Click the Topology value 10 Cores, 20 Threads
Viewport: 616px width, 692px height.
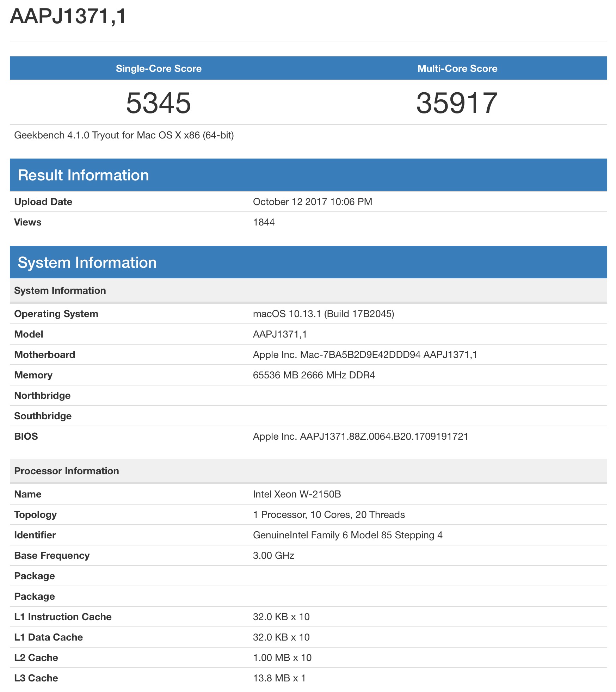[x=328, y=514]
